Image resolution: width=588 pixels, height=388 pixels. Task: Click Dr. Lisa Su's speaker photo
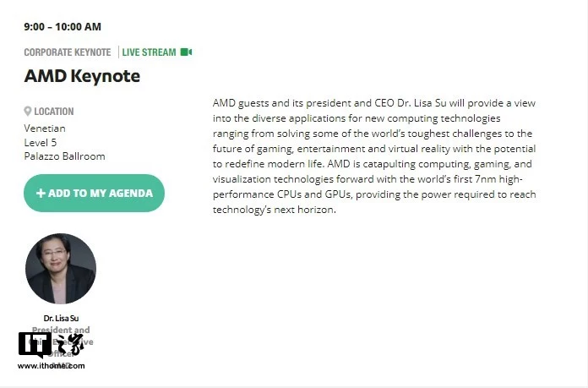[x=61, y=269]
